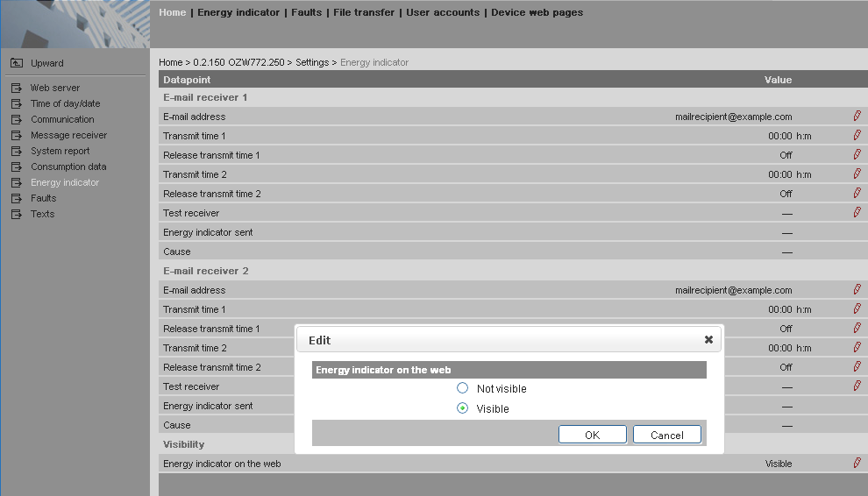868x496 pixels.
Task: Close the Edit dialog with X
Action: coord(708,340)
